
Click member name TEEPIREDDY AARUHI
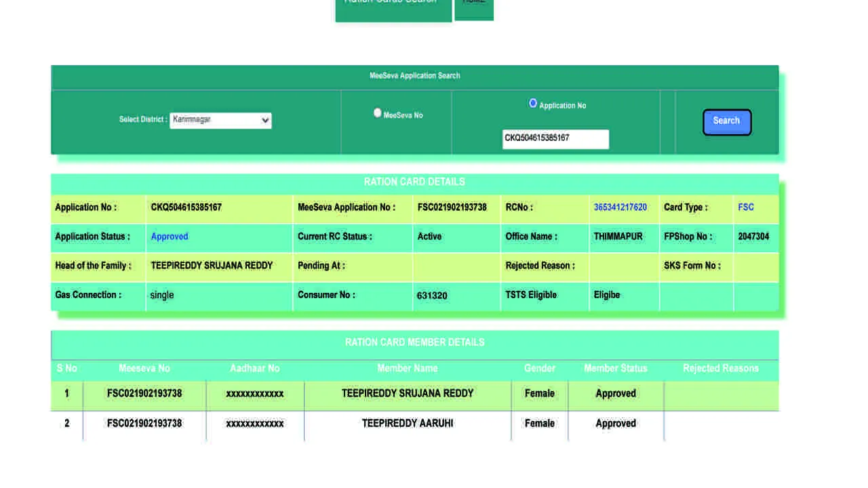click(408, 424)
